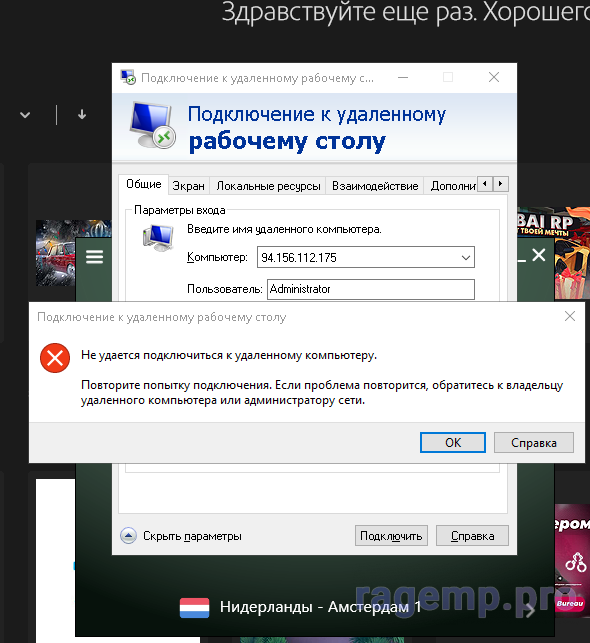Close the green VPN window
This screenshot has width=590, height=643.
(539, 255)
